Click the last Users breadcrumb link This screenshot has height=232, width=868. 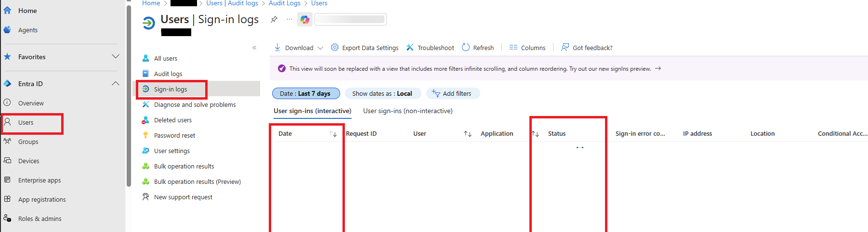click(x=319, y=3)
